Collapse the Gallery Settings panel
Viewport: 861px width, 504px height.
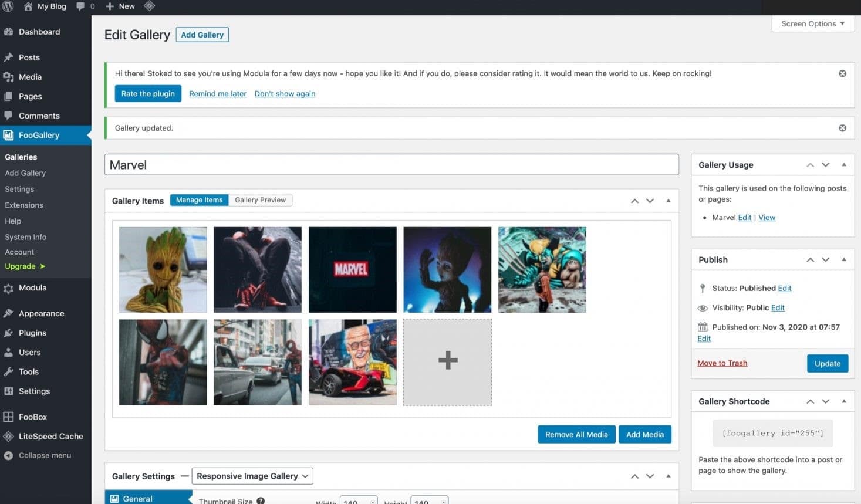[668, 476]
